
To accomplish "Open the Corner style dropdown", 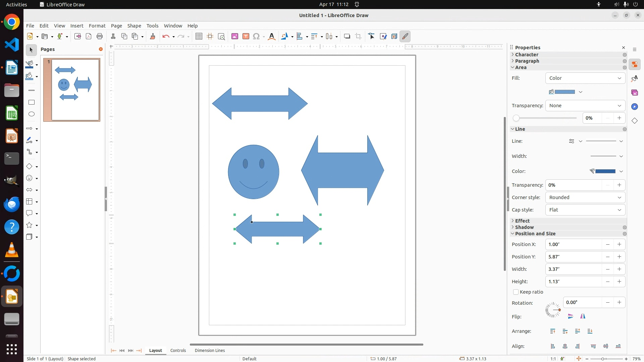I will (x=585, y=197).
